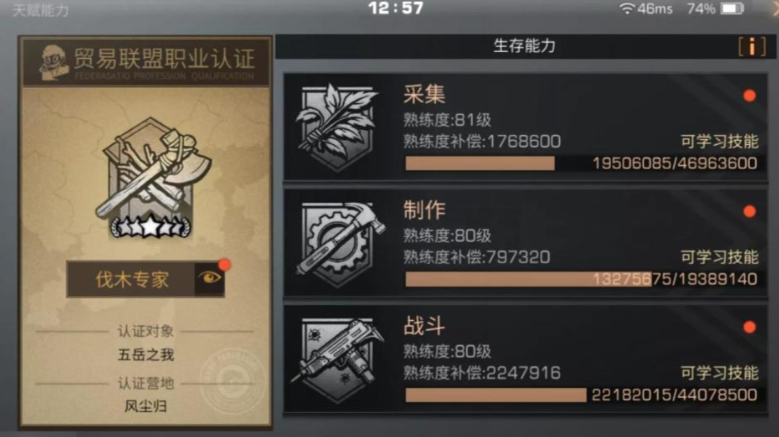The width and height of the screenshot is (779, 437).
Task: Select the 生存能力 header tab
Action: click(524, 46)
